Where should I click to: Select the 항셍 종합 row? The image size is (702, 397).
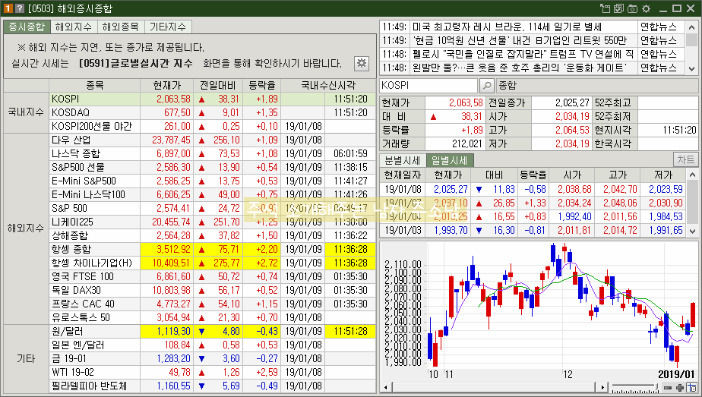click(213, 249)
